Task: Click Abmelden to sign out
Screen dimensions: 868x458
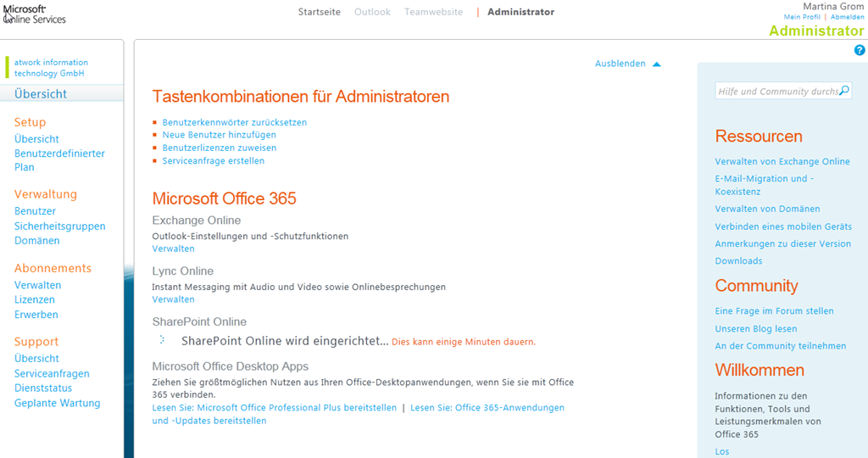Action: point(847,17)
